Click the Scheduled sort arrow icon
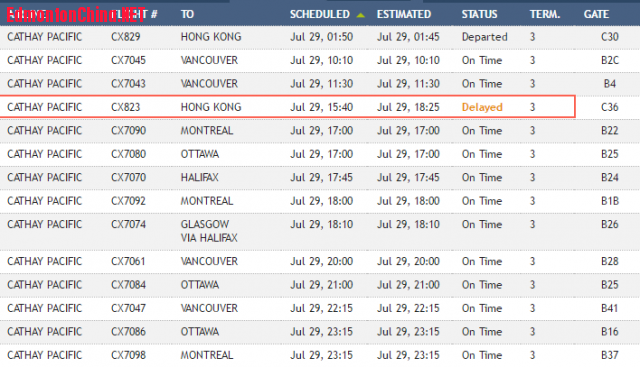 (360, 15)
